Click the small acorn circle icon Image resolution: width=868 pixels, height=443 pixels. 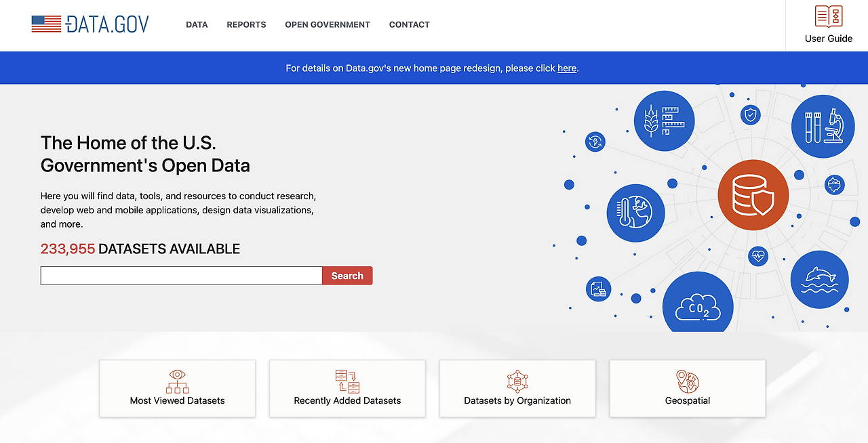834,184
